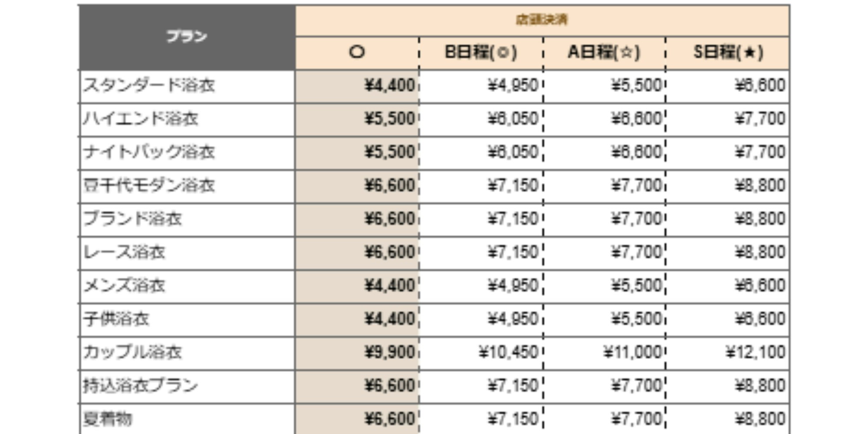Click the ハイエンド浴衣 plan name
Screen dimensions: 868x434
(x=141, y=119)
